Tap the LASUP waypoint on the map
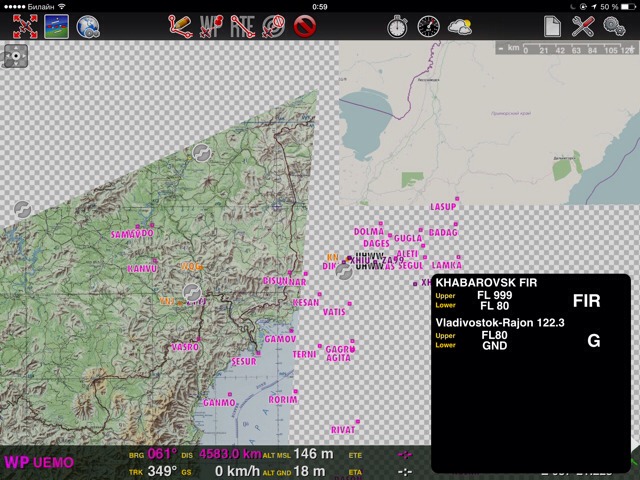The height and width of the screenshot is (480, 640). pyautogui.click(x=443, y=207)
